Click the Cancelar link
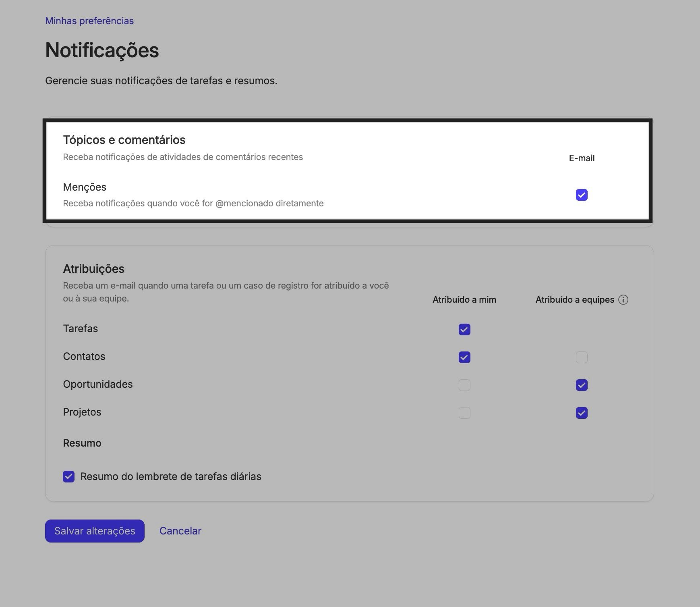The image size is (700, 607). coord(180,531)
